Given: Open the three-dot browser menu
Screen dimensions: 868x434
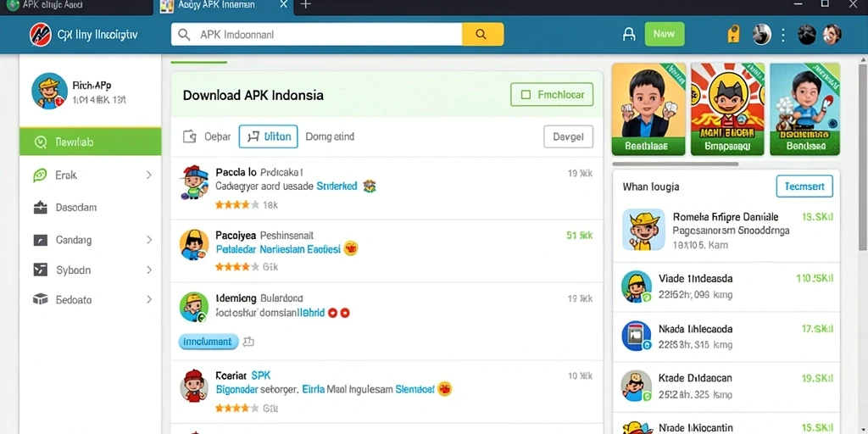Looking at the screenshot, I should click(x=782, y=35).
